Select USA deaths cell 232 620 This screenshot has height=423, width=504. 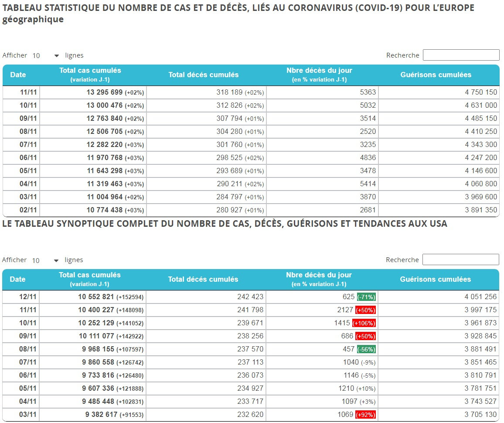point(206,414)
